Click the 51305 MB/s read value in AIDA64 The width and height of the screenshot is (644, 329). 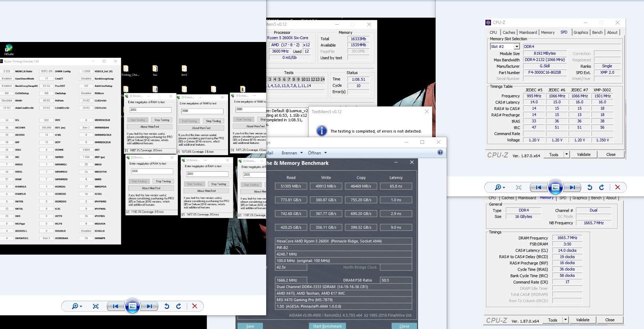tap(291, 186)
